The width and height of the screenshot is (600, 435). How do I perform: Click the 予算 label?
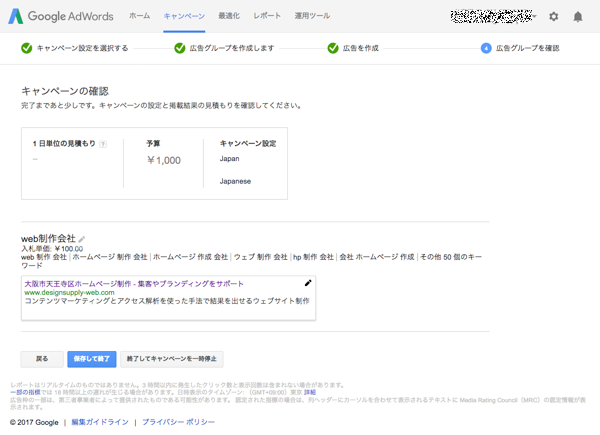click(153, 143)
